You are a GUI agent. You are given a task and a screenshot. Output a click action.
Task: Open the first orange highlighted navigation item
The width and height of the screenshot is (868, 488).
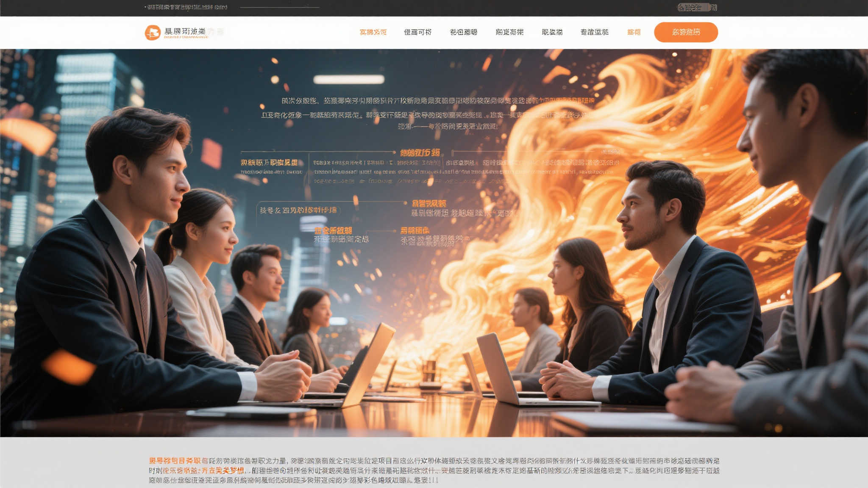pos(373,32)
